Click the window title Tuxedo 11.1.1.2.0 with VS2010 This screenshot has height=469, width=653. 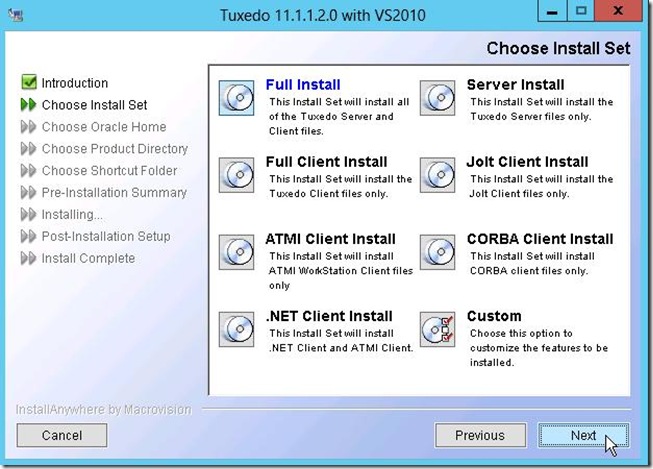click(323, 15)
